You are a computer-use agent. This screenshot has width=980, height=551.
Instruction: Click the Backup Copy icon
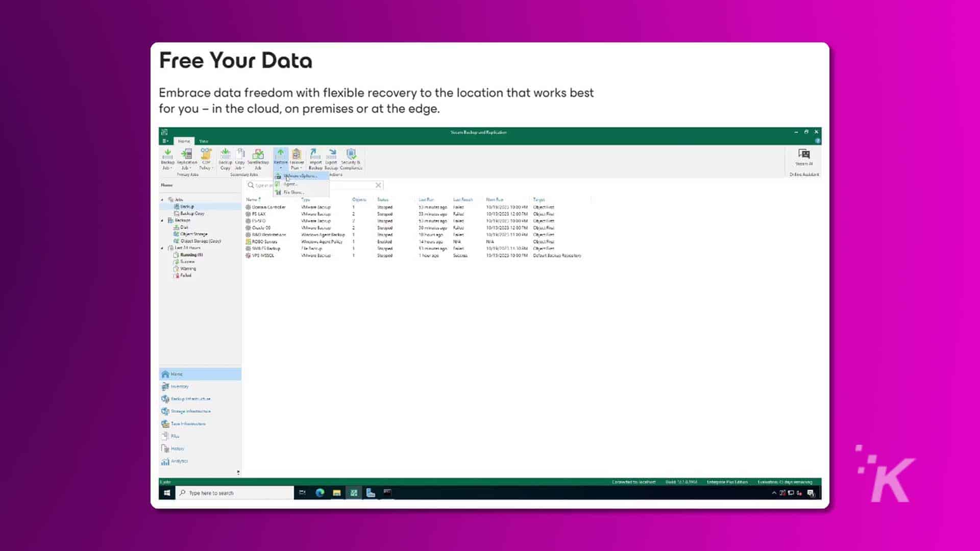[x=225, y=158]
